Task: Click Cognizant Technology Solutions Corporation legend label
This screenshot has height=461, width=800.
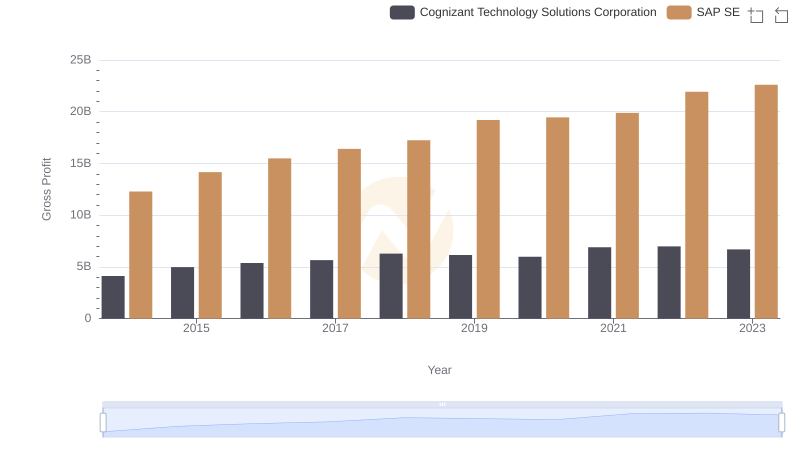Action: [538, 12]
